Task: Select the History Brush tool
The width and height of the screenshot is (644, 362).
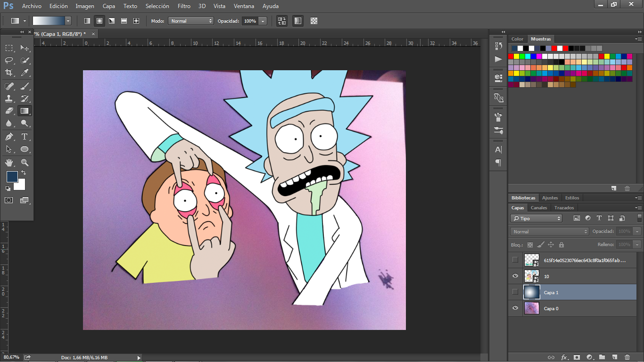Action: (25, 99)
